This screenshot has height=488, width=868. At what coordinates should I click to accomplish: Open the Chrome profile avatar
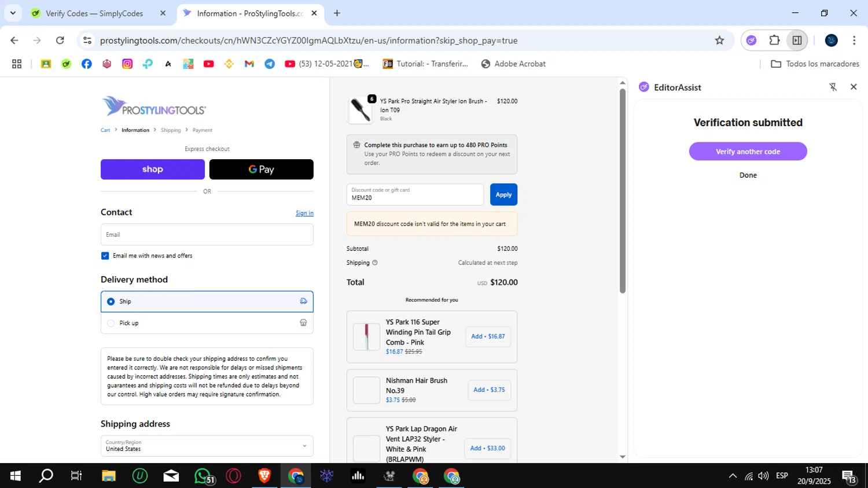click(x=832, y=41)
